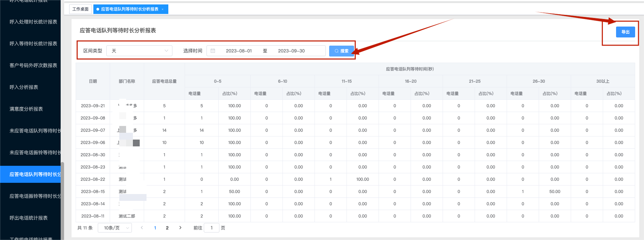Click the 16-20 column group header
Screen dimensions: 644x240
pyautogui.click(x=411, y=81)
